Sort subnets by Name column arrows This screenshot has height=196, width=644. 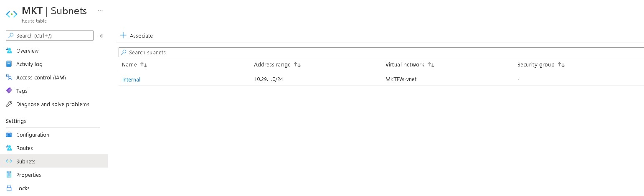pyautogui.click(x=144, y=65)
